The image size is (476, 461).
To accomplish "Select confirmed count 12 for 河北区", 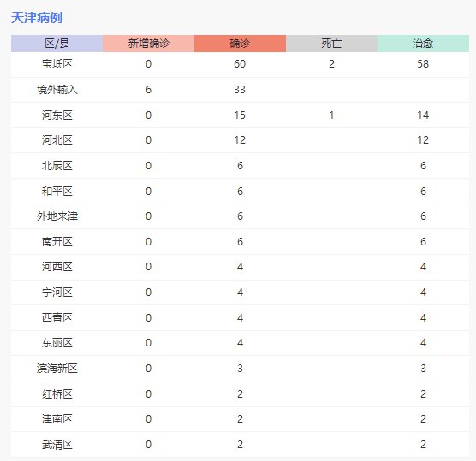I will point(240,140).
